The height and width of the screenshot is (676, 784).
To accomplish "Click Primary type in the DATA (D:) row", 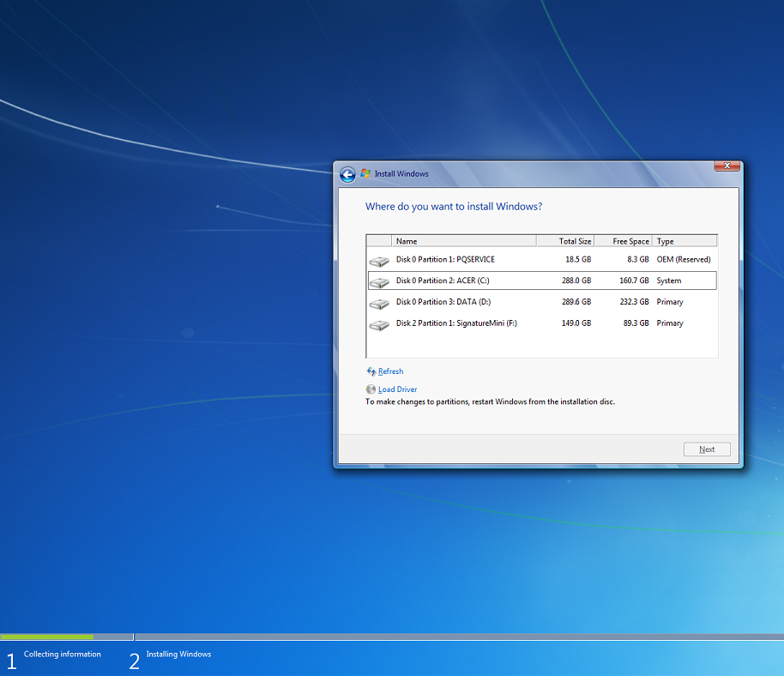I will coord(670,302).
